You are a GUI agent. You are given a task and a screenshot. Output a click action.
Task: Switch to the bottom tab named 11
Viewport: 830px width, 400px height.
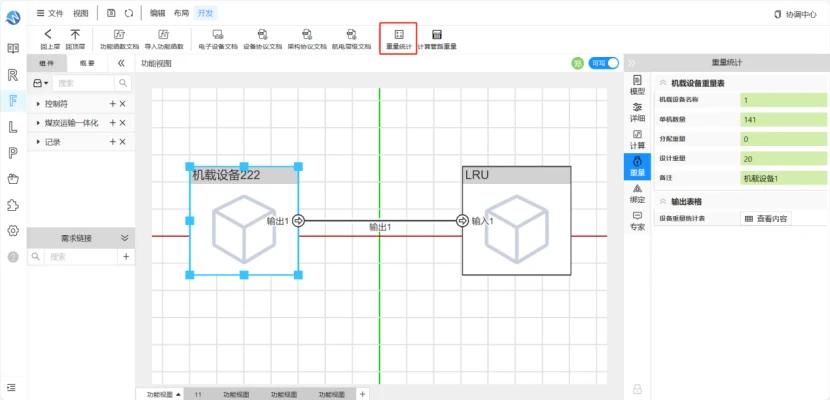(198, 394)
